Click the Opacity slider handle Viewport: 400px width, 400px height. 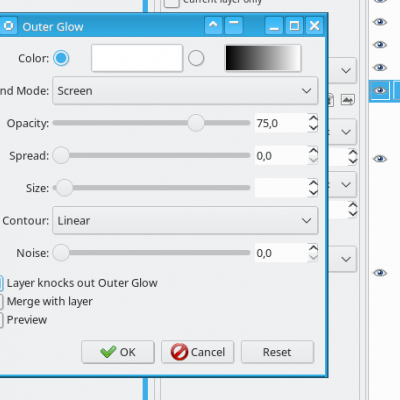pos(196,123)
